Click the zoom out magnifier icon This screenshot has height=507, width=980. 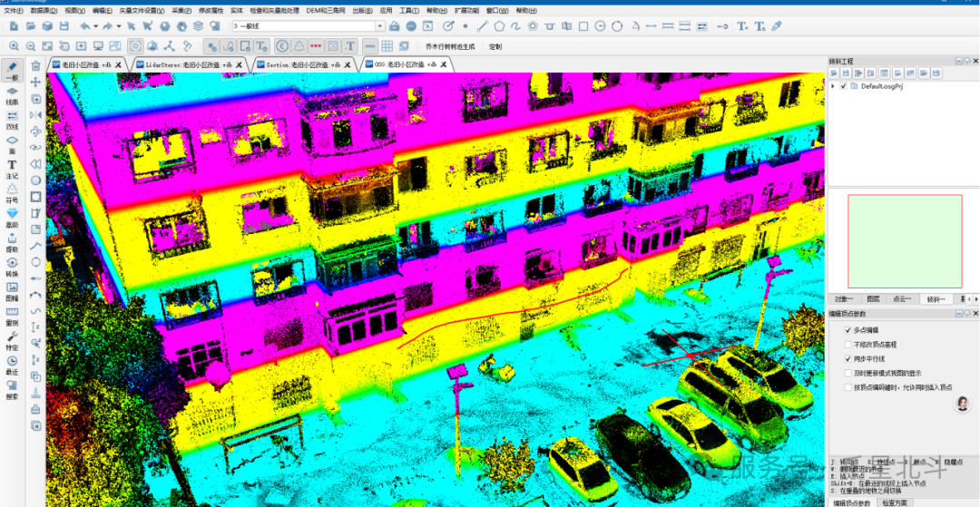pos(31,46)
